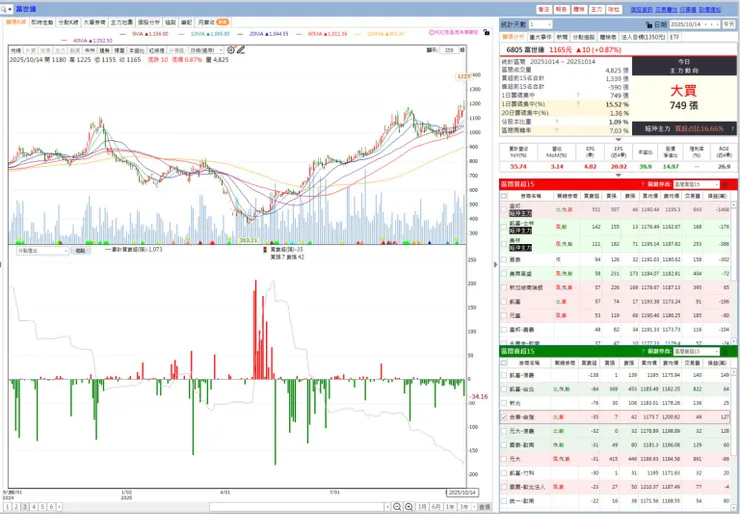The height and width of the screenshot is (514, 740).
Task: Open the 新聞 tab in right panel
Action: 562,37
